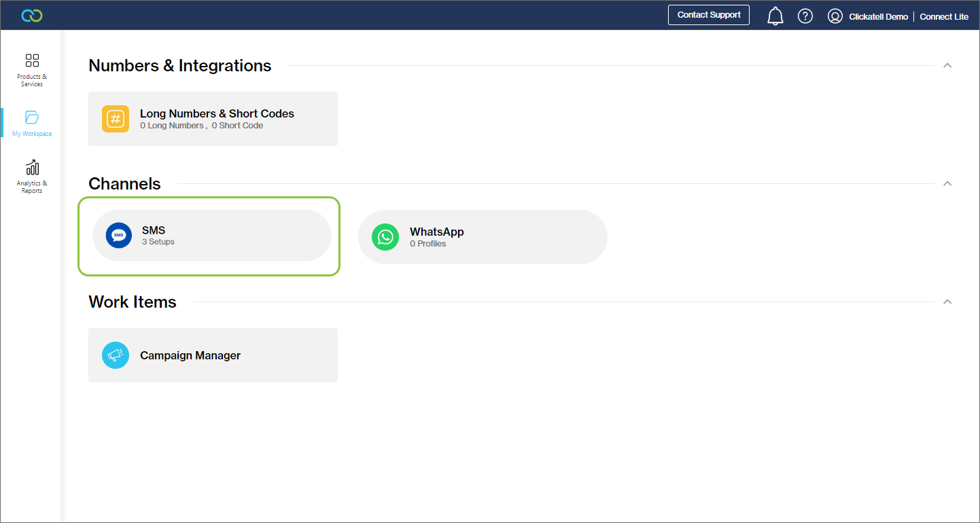Click the green WhatsApp icon

pyautogui.click(x=385, y=237)
